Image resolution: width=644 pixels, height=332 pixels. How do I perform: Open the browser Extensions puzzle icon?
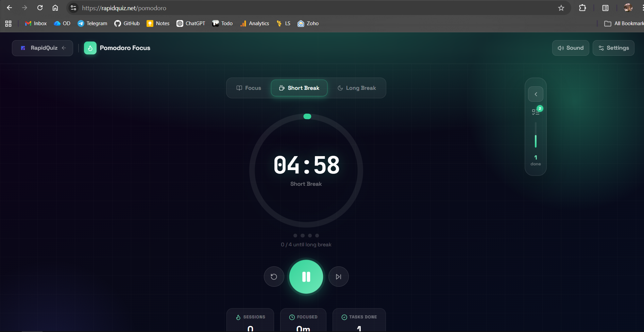(x=582, y=8)
